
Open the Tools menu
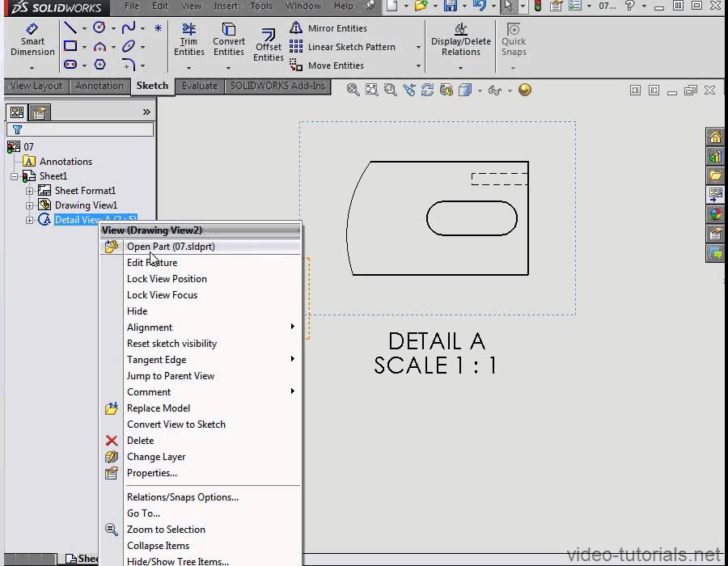pyautogui.click(x=261, y=6)
